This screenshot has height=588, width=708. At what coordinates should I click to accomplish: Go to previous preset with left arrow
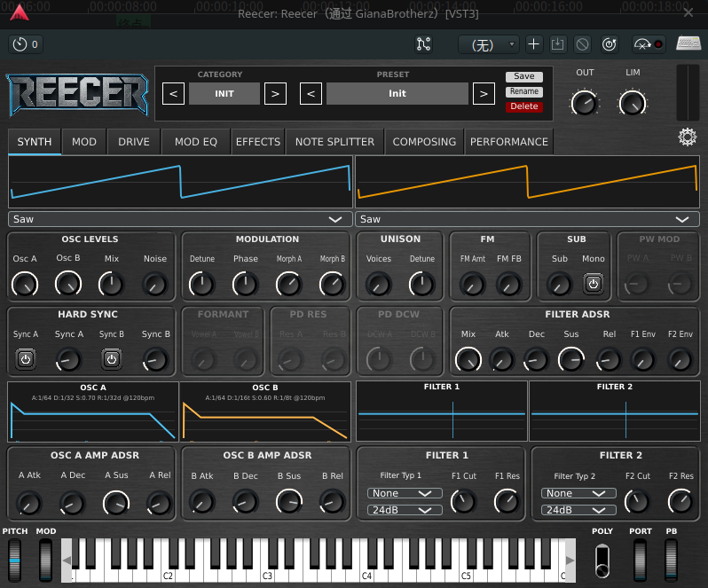[x=311, y=93]
